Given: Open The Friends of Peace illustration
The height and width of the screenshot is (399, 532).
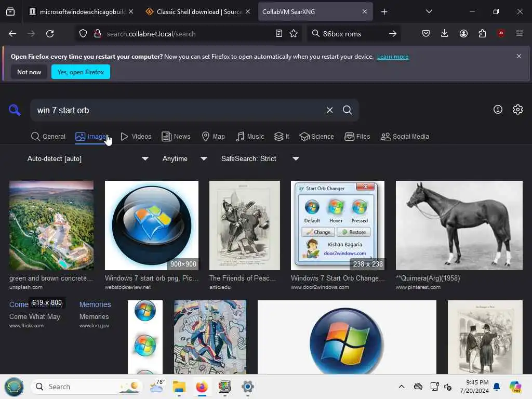Looking at the screenshot, I should (x=245, y=225).
